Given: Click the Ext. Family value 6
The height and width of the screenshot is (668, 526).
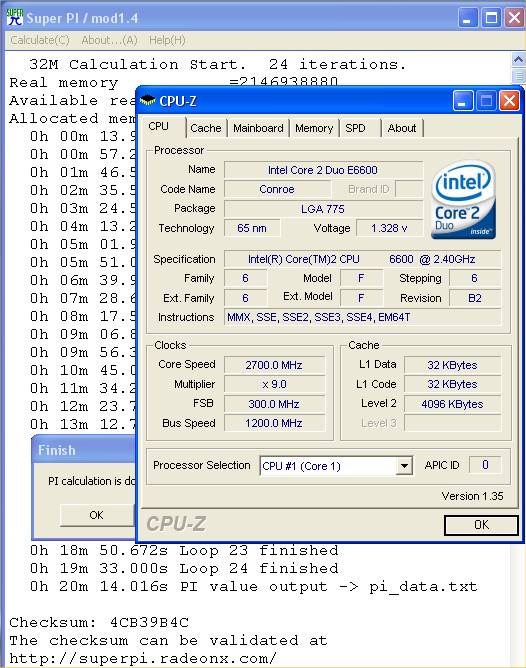Looking at the screenshot, I should [x=246, y=298].
